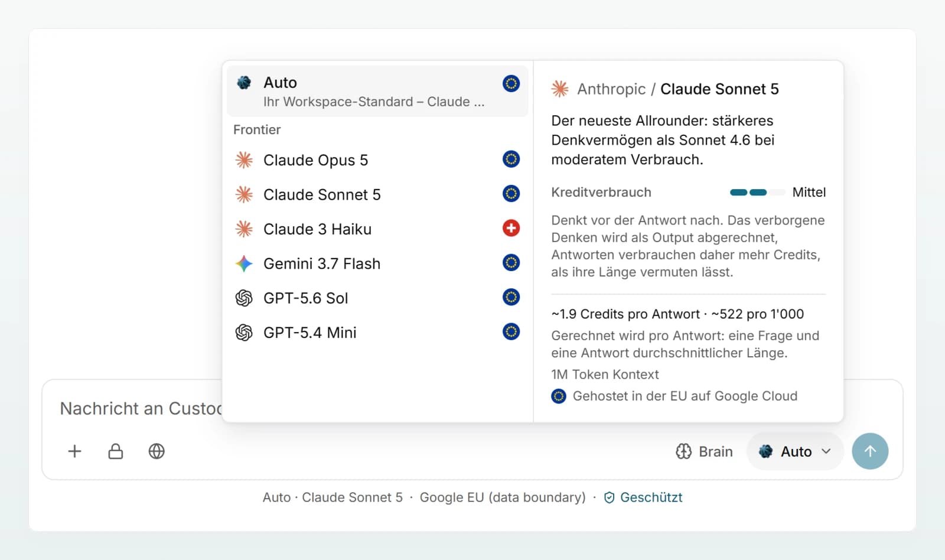Pick the Auto workspace default option
This screenshot has width=945, height=560.
pyautogui.click(x=377, y=91)
